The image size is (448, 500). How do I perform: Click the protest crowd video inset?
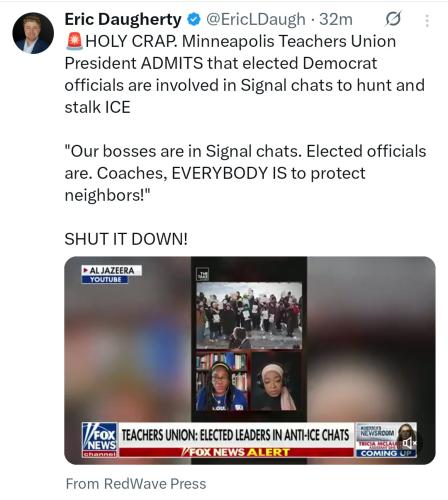point(249,316)
